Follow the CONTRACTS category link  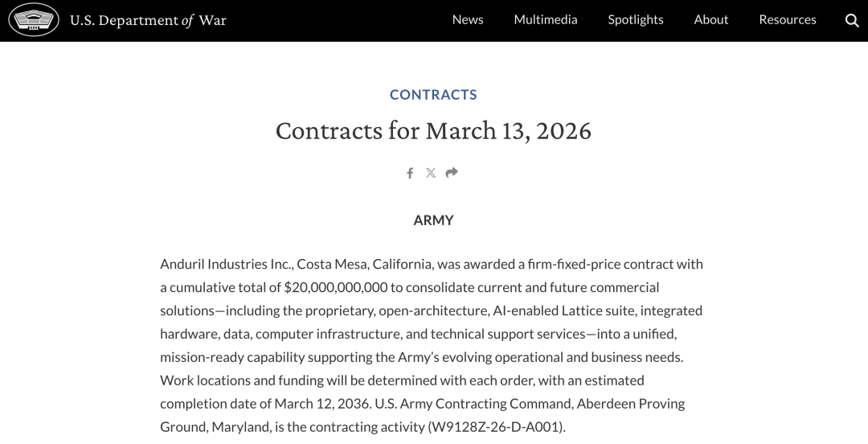[x=433, y=95]
